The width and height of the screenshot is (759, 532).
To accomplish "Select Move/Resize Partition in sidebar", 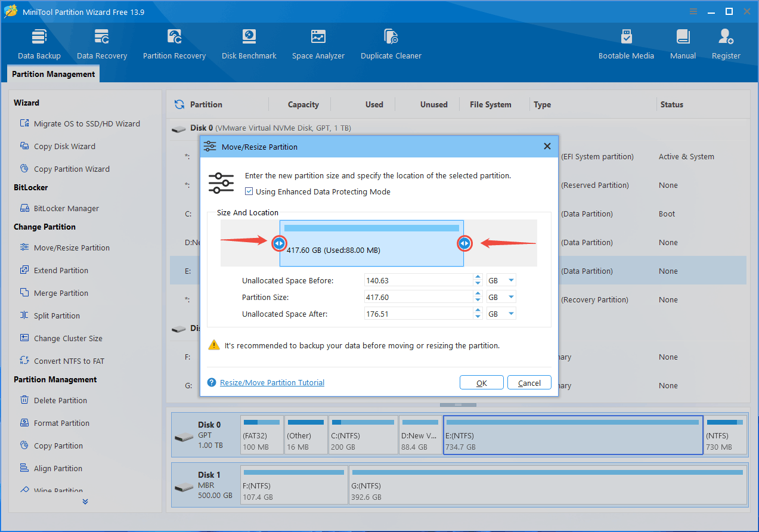I will pos(64,248).
